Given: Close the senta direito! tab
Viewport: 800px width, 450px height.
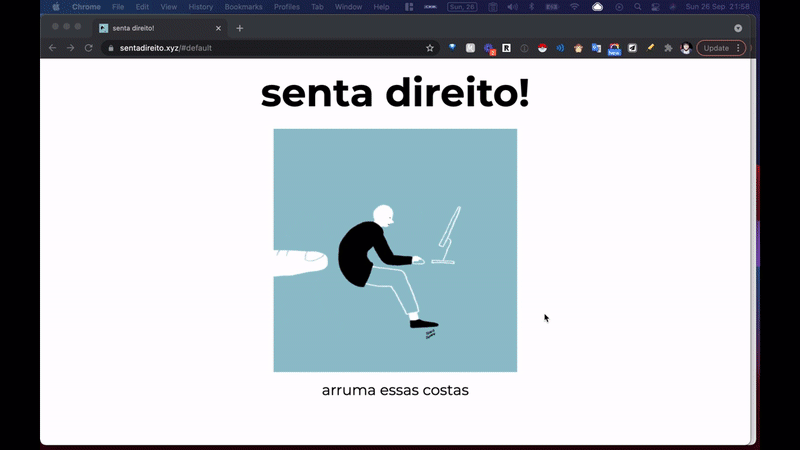Looking at the screenshot, I should (218, 28).
